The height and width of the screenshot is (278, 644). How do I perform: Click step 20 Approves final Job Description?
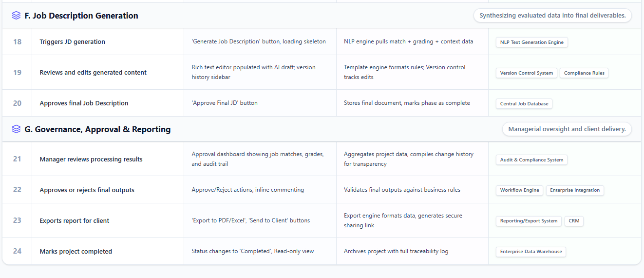322,103
